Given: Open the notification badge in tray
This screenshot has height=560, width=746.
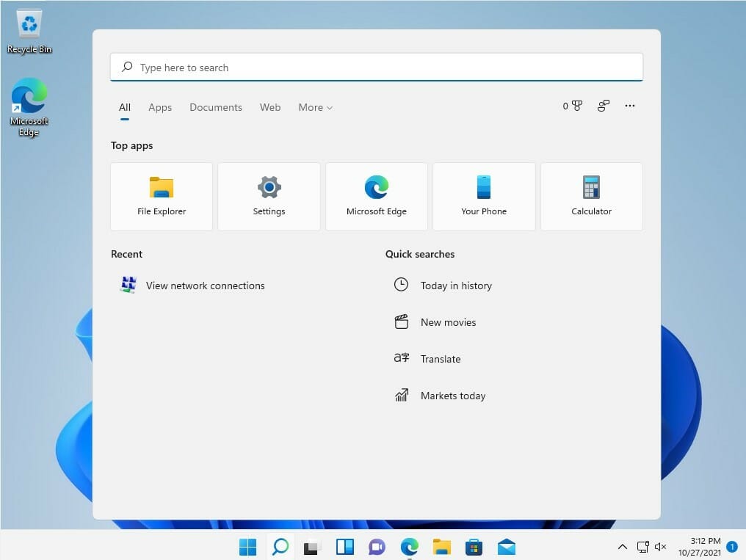Looking at the screenshot, I should click(x=732, y=547).
